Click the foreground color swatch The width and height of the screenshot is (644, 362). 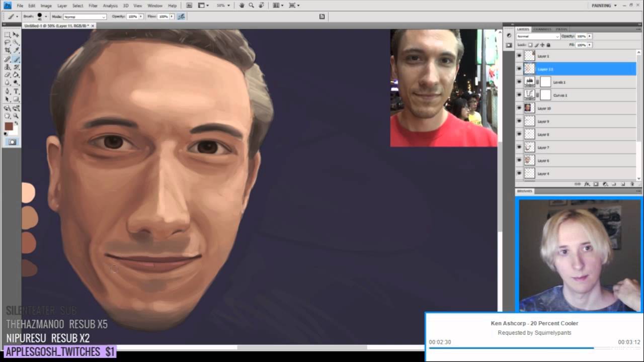point(9,127)
